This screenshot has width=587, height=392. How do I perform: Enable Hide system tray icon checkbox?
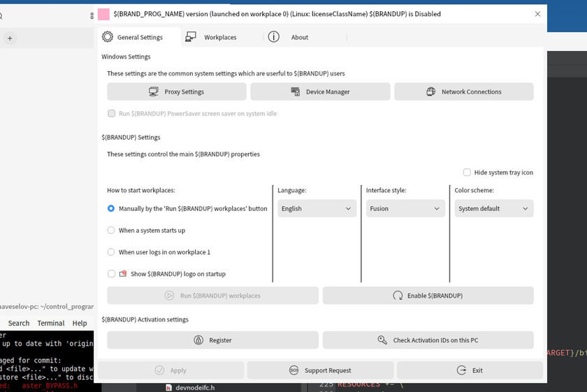[x=467, y=173]
